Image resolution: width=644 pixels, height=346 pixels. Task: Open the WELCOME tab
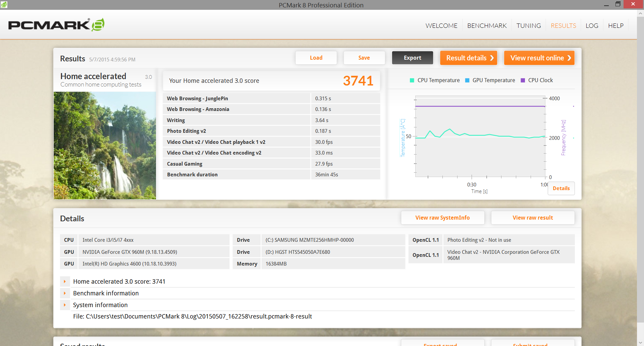tap(441, 26)
